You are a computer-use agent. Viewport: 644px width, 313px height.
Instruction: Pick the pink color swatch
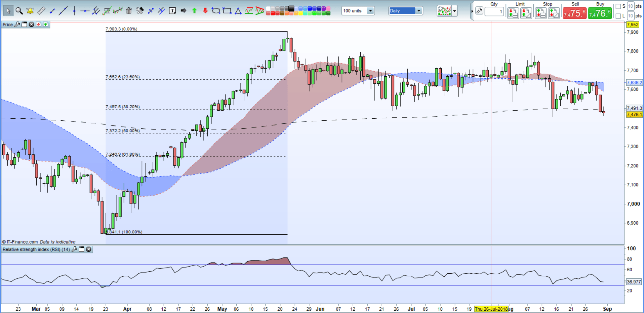coord(328,8)
